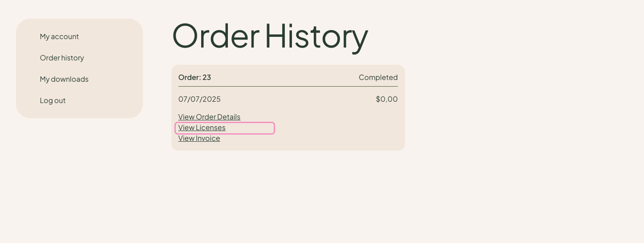Viewport: 644px width, 243px height.
Task: Click the Order: 23 label
Action: 194,77
